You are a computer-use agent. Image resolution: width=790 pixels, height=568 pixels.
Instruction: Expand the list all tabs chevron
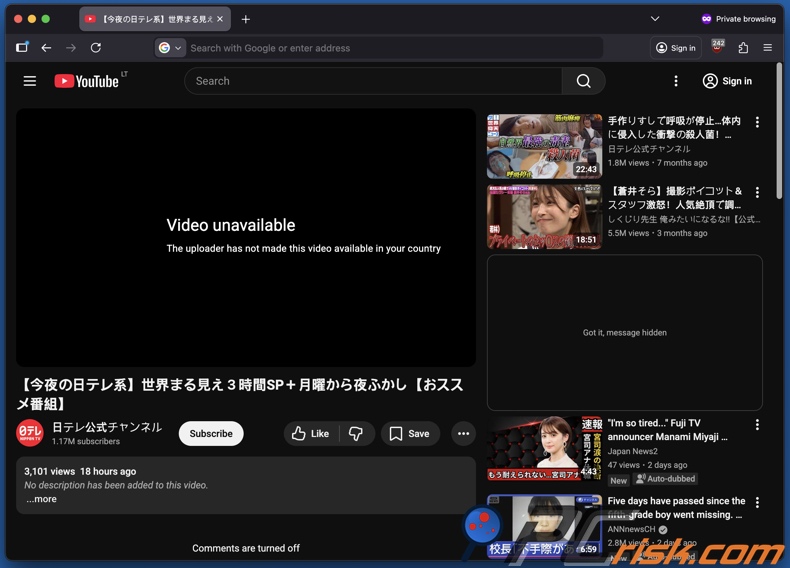click(x=654, y=19)
